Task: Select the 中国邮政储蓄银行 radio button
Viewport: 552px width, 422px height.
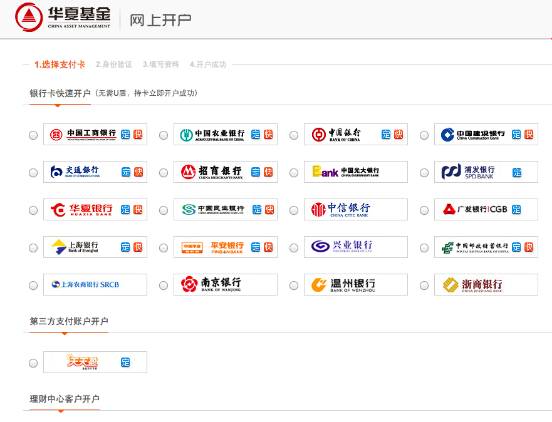Action: pos(424,248)
